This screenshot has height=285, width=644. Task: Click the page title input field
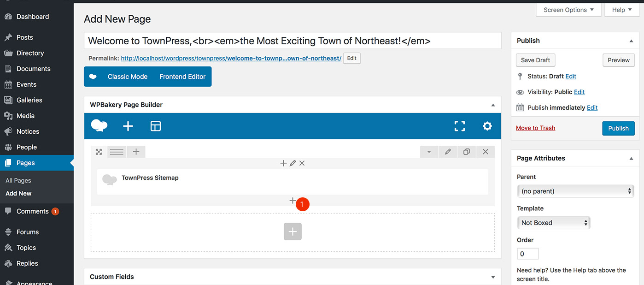(x=293, y=41)
